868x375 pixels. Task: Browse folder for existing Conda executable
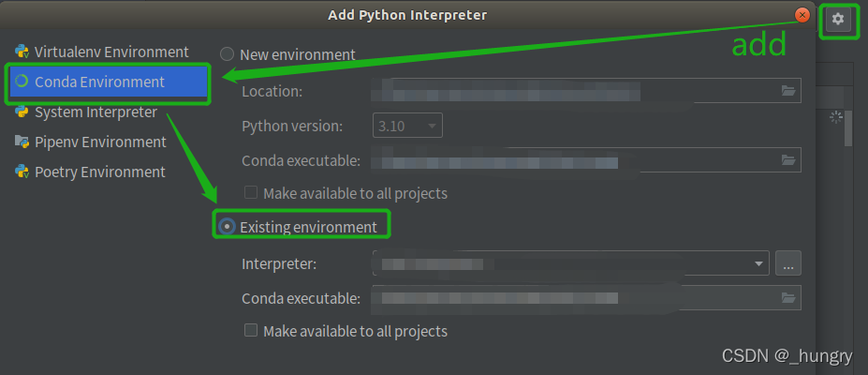point(788,298)
